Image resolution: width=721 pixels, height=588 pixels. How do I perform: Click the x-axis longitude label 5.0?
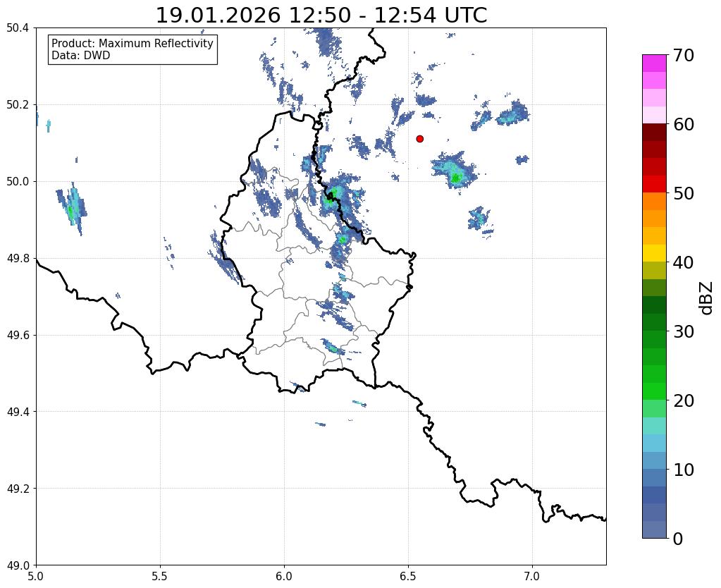click(x=36, y=576)
